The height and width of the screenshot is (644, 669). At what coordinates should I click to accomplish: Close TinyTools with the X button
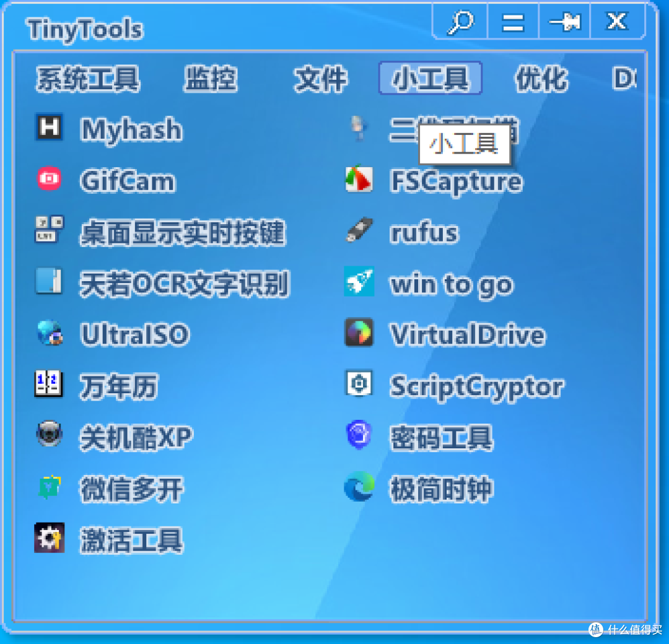[616, 21]
